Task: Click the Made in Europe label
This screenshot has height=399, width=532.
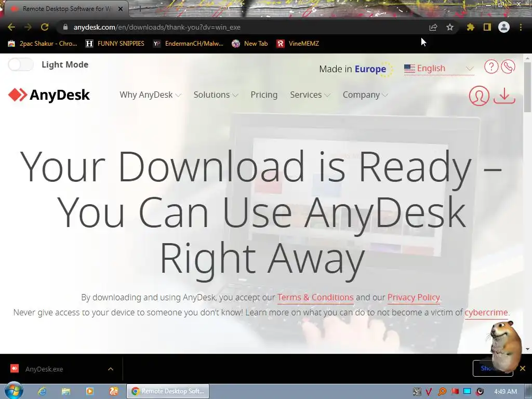Action: coord(355,69)
